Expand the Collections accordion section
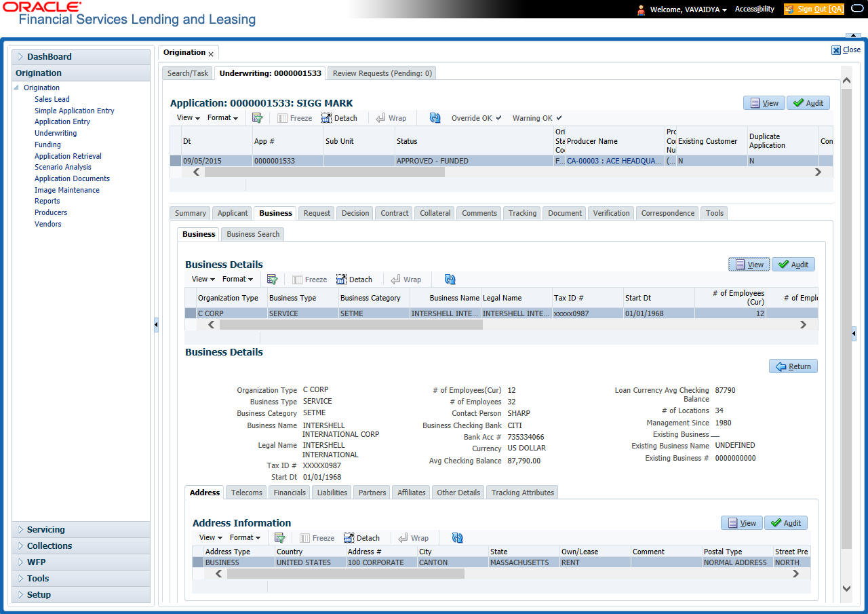Screen dimensions: 868x614 [81, 545]
